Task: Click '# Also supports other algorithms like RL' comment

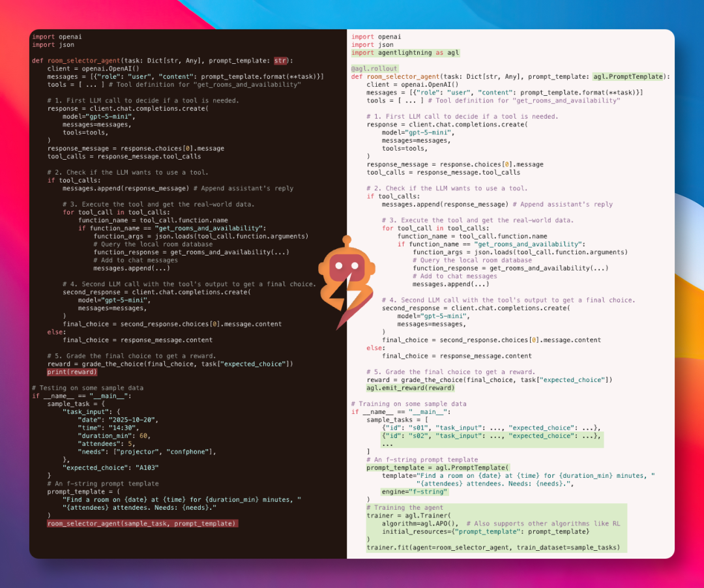Action: (543, 524)
